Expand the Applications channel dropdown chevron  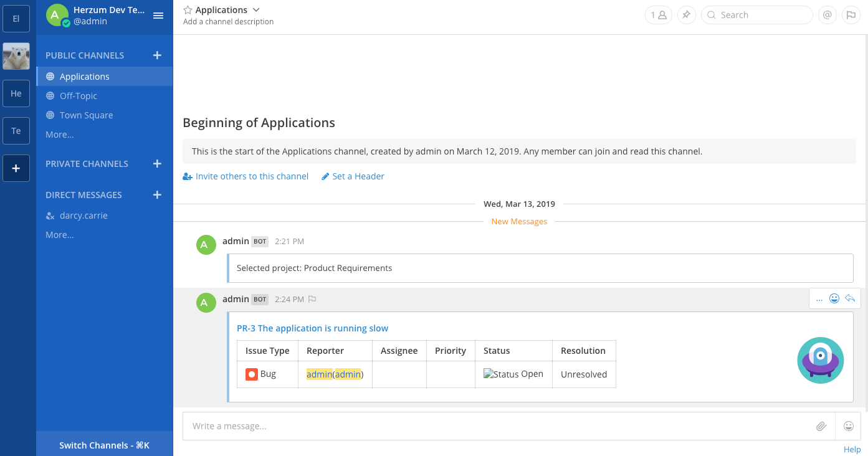pos(256,10)
